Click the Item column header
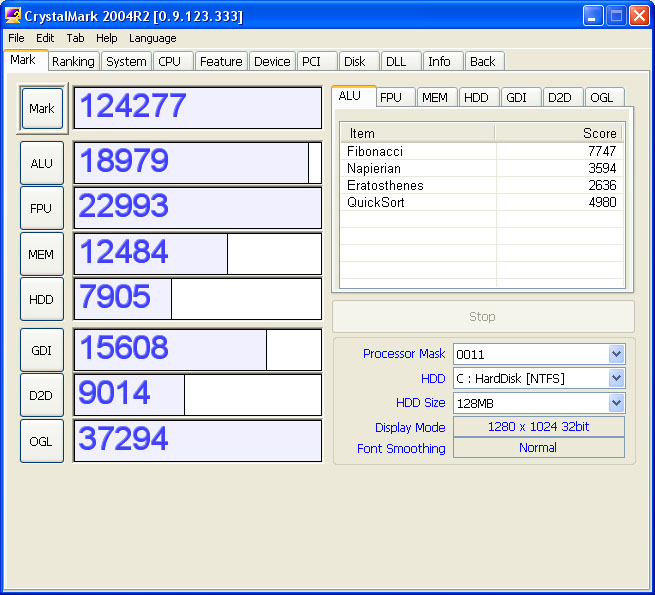This screenshot has height=595, width=655. 418,133
